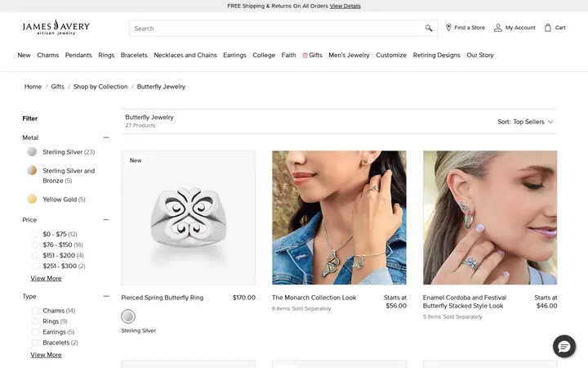
Task: Open the Earrings navigation menu
Action: [234, 55]
